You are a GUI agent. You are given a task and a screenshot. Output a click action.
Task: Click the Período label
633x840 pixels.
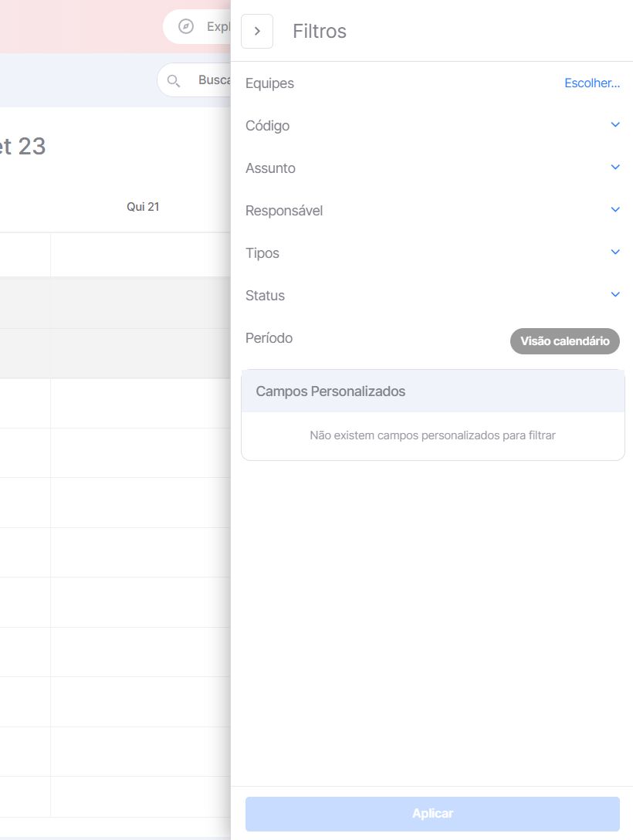(x=269, y=338)
